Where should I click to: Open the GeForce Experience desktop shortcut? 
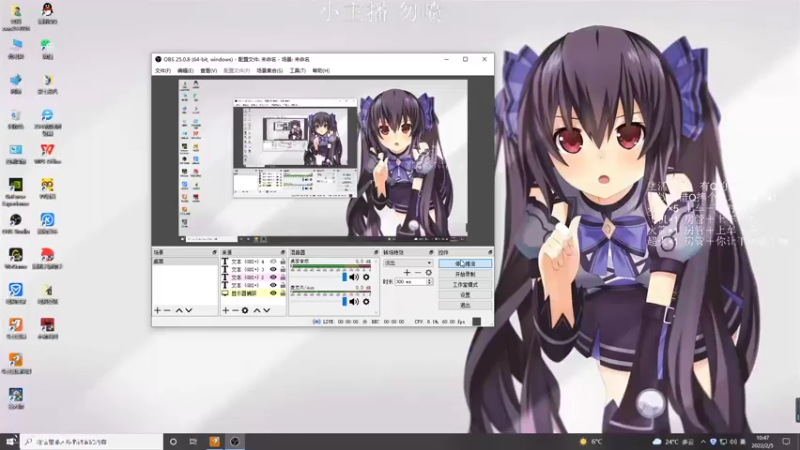tap(16, 191)
